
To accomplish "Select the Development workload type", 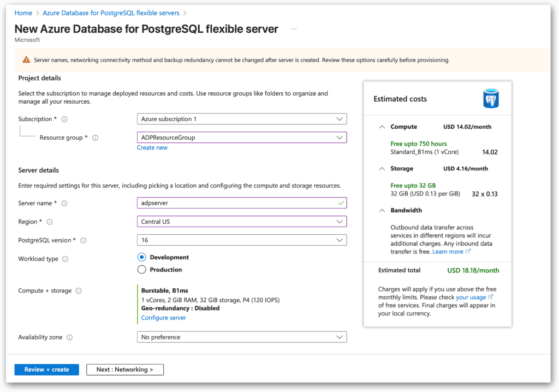I will (x=141, y=257).
